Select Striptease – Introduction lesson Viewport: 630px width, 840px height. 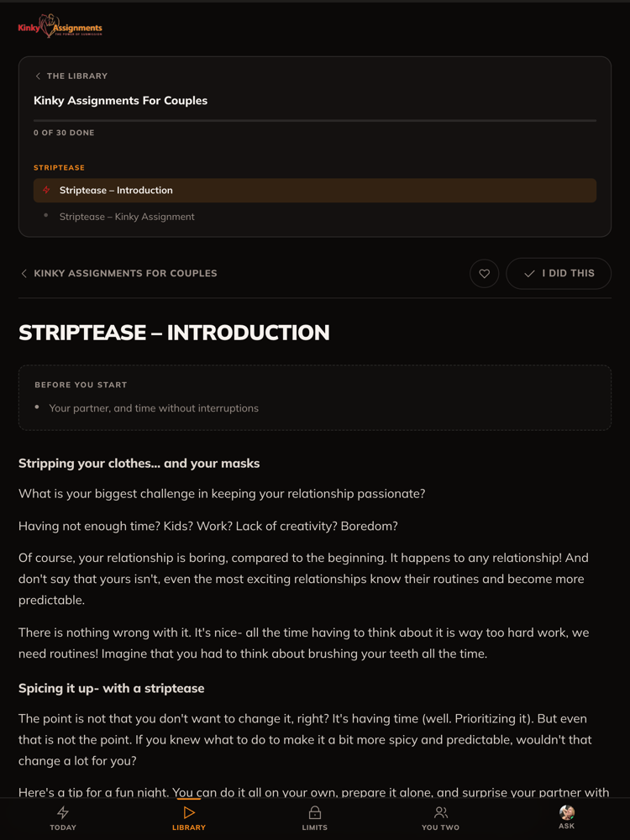point(314,190)
